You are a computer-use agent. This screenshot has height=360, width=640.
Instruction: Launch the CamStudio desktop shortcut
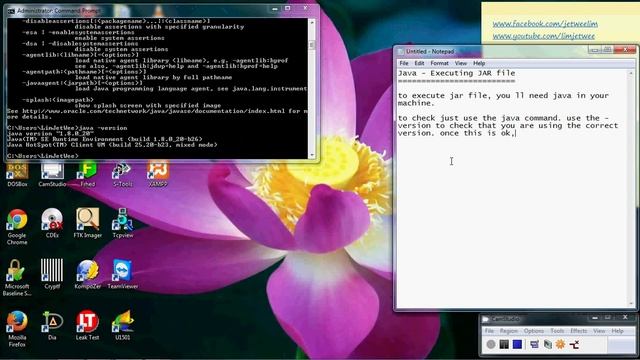click(52, 174)
